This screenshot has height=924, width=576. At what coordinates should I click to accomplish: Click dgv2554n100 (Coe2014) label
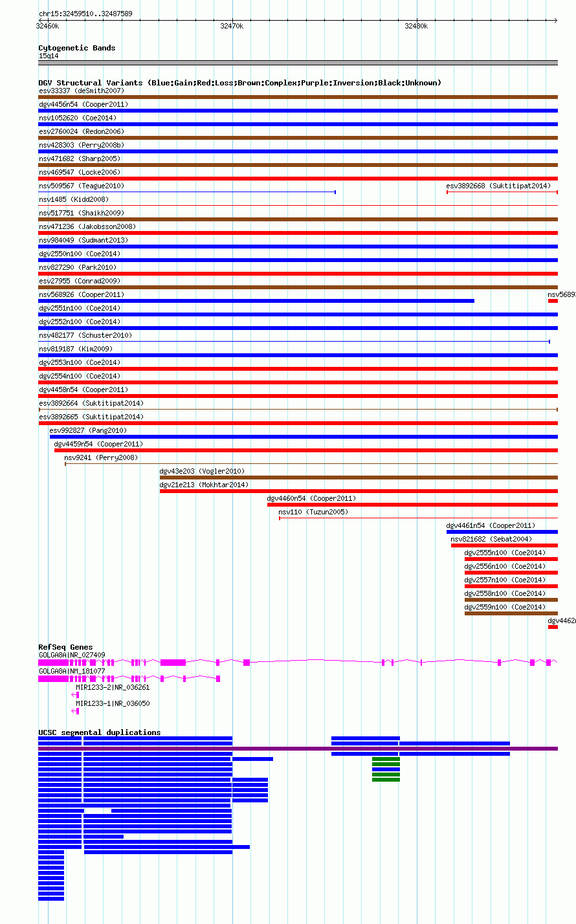[80, 376]
